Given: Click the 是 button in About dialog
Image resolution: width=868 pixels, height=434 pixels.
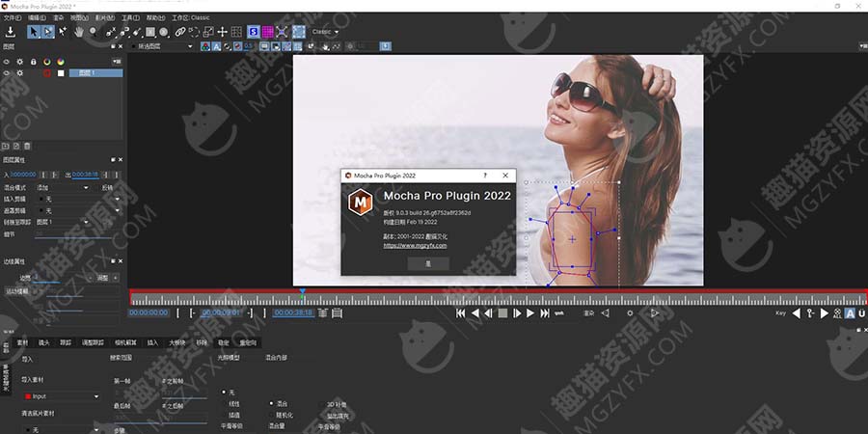Looking at the screenshot, I should point(428,264).
